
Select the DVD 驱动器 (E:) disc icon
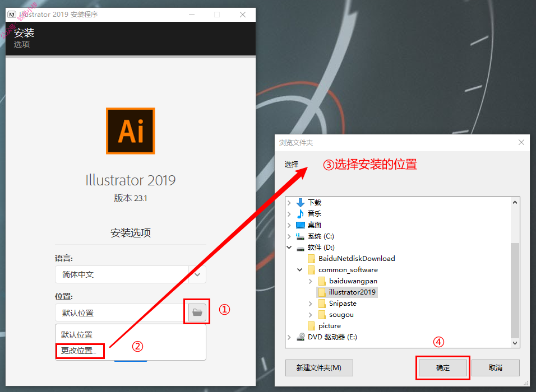pos(301,337)
